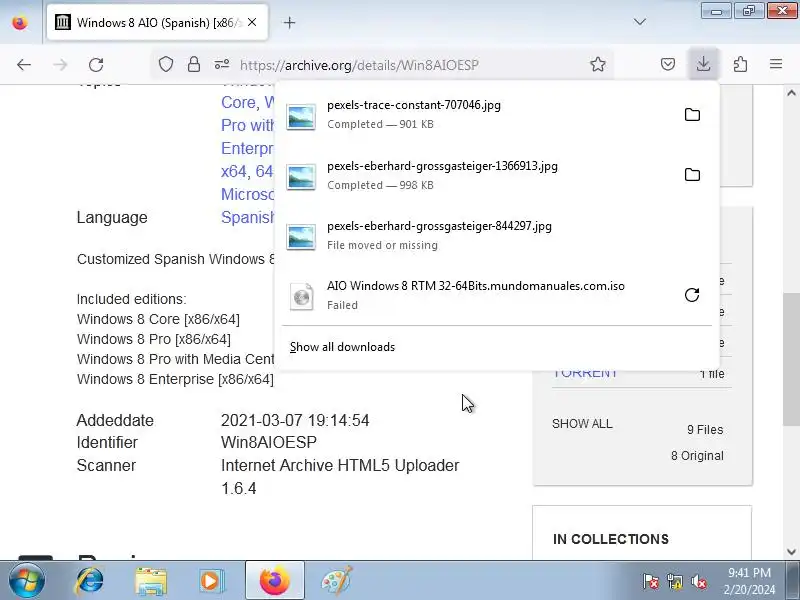
Task: Save page to Pocket
Action: pyautogui.click(x=668, y=64)
